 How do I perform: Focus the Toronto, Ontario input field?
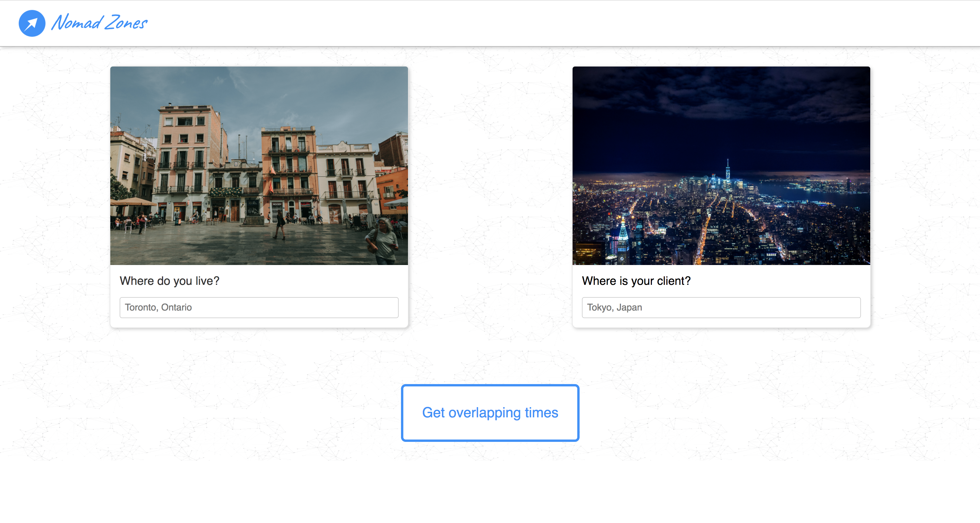[x=259, y=307]
